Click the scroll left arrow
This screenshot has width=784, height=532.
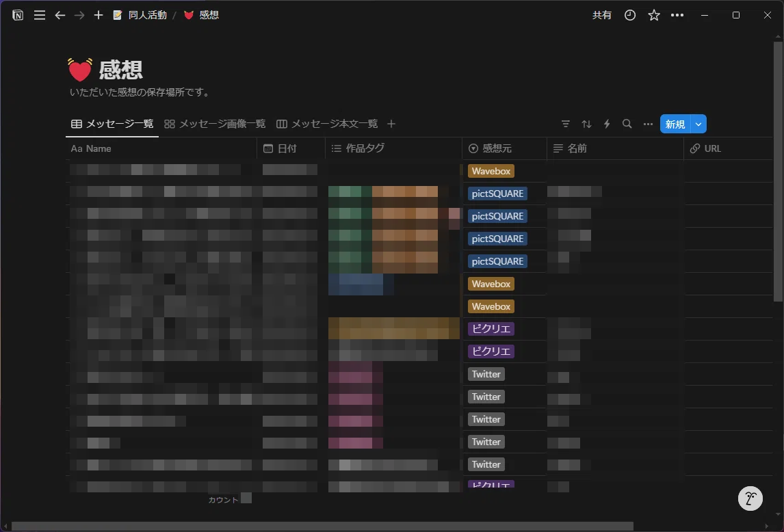pyautogui.click(x=5, y=527)
